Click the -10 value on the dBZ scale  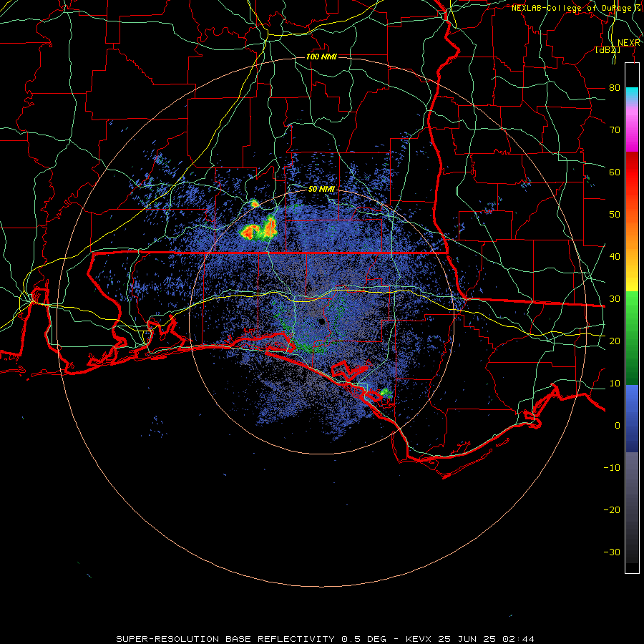pyautogui.click(x=612, y=468)
